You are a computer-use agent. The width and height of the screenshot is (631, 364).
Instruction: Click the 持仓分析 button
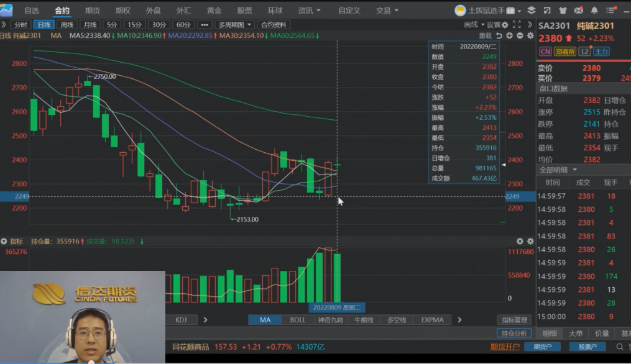[x=514, y=334]
